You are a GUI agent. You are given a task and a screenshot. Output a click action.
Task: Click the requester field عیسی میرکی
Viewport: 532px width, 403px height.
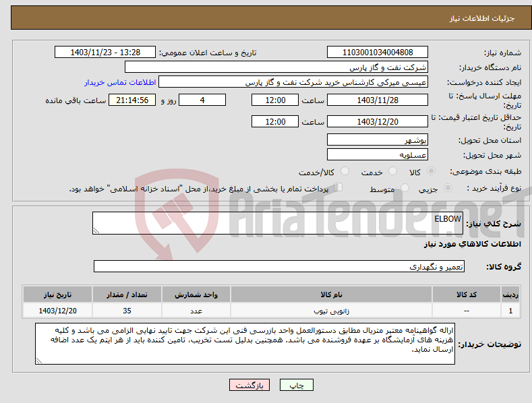(293, 82)
